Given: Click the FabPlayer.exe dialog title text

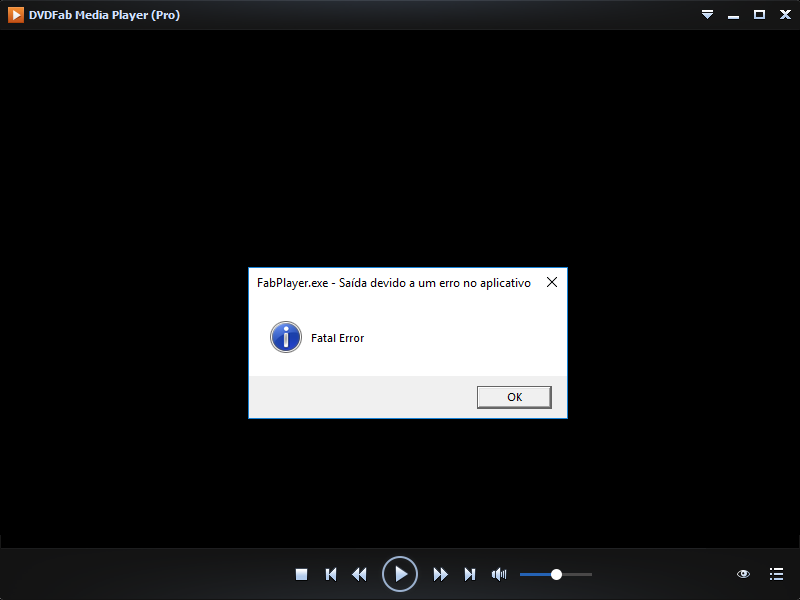Looking at the screenshot, I should (x=393, y=283).
